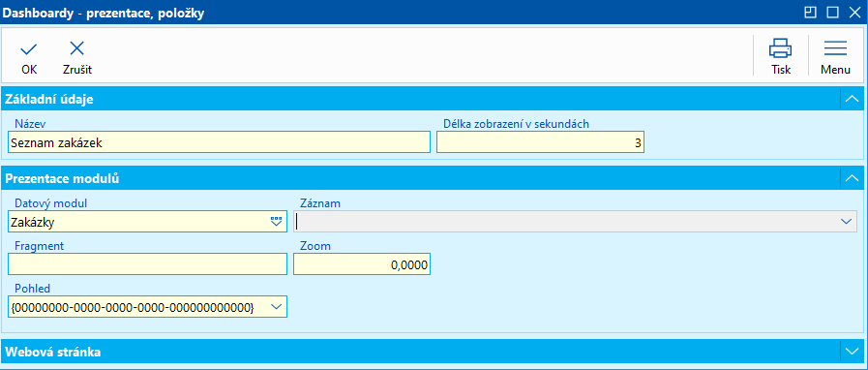Open the Pohled GUID dropdown
Screen dimensions: 868x370
click(275, 306)
